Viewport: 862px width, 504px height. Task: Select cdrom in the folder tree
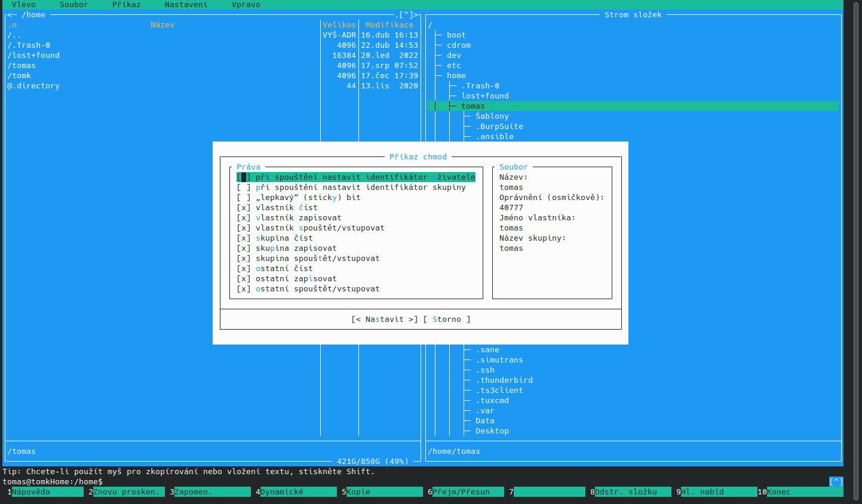(459, 45)
